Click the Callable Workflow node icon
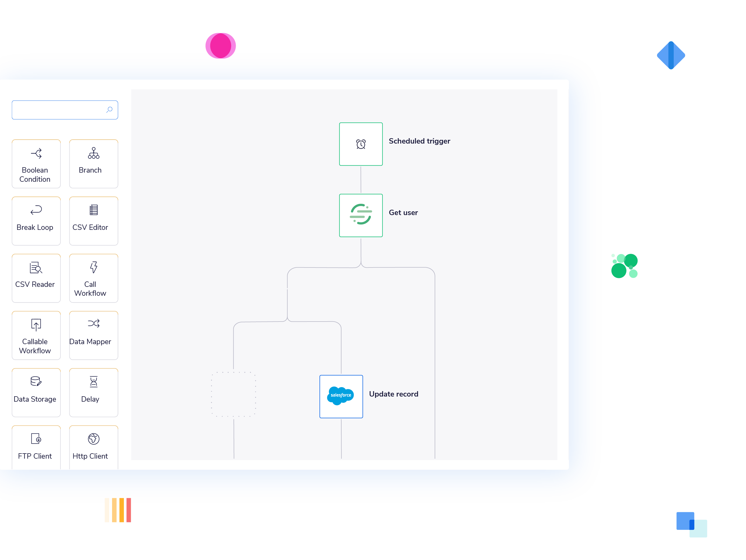 [x=35, y=325]
